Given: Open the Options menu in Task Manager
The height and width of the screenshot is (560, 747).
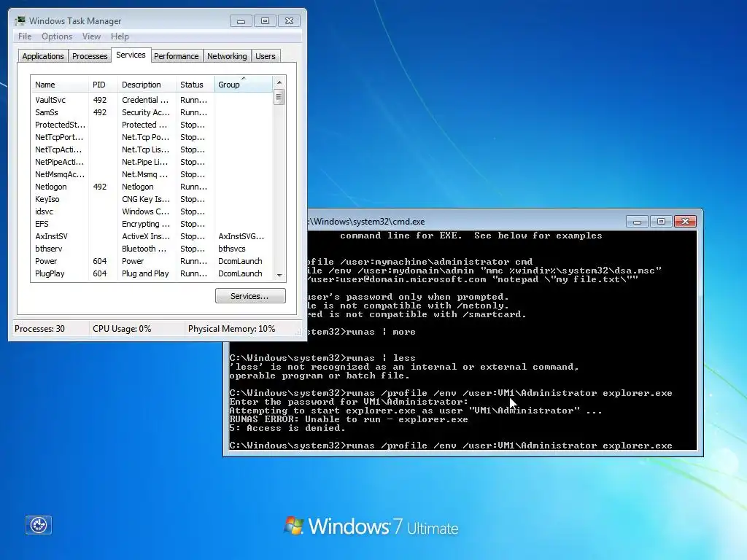Looking at the screenshot, I should pos(57,36).
